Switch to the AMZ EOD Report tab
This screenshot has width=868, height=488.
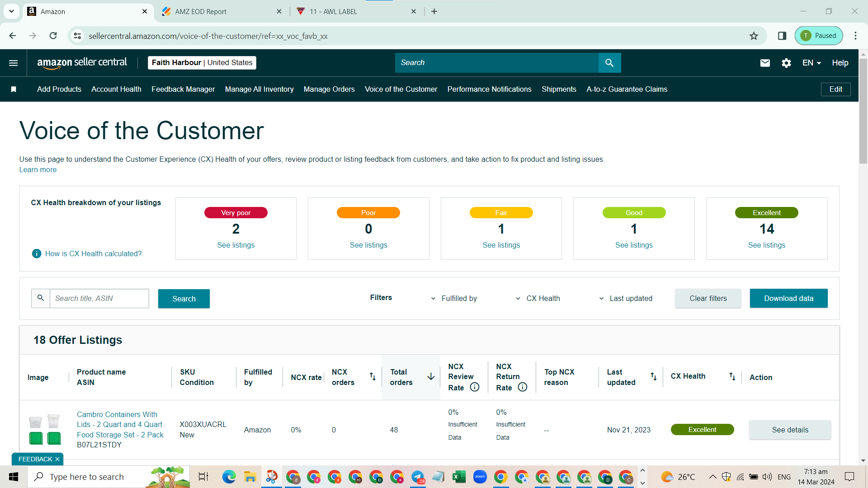(x=222, y=12)
